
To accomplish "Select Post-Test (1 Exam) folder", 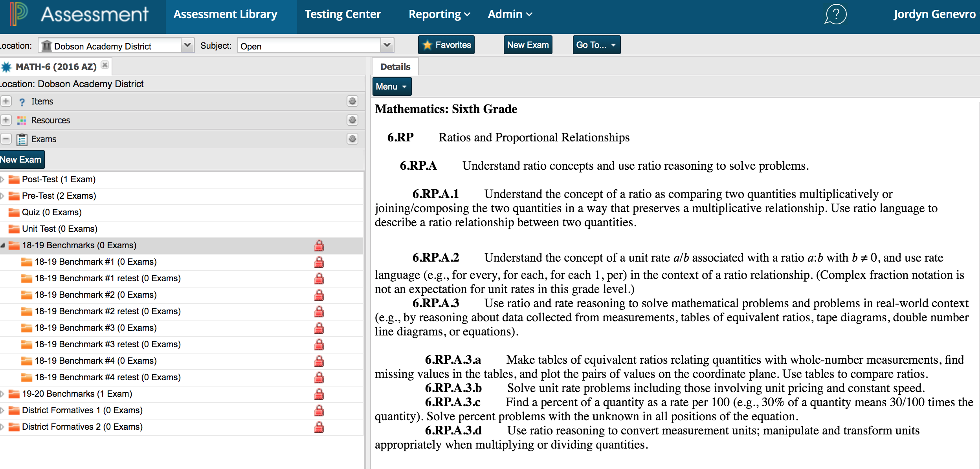I will click(59, 180).
